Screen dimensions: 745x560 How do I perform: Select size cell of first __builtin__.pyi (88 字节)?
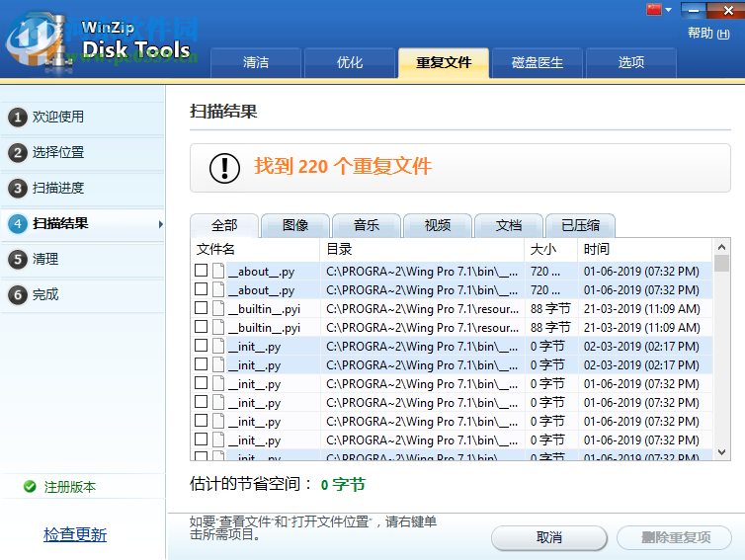point(551,309)
